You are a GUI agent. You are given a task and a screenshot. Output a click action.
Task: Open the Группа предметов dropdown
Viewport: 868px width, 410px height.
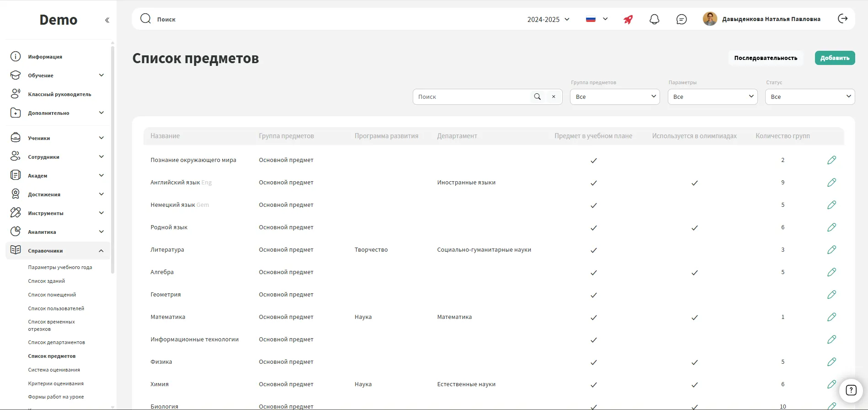pyautogui.click(x=614, y=97)
